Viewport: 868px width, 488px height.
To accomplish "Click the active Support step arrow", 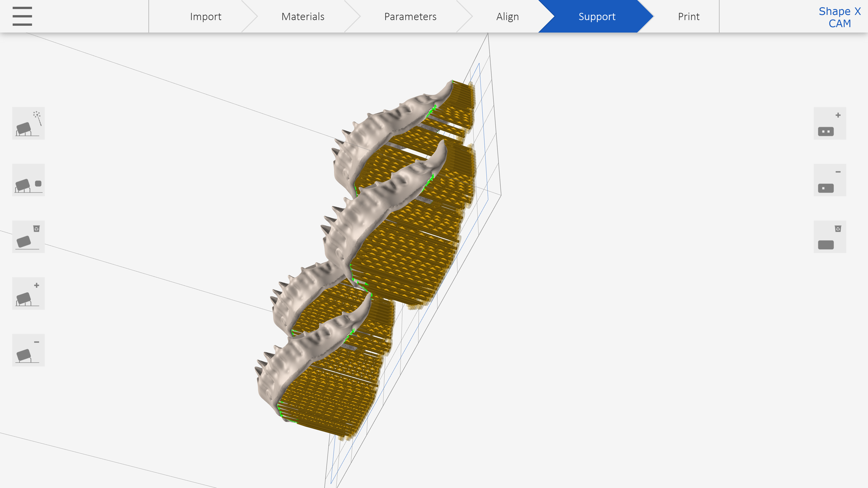I will 597,16.
